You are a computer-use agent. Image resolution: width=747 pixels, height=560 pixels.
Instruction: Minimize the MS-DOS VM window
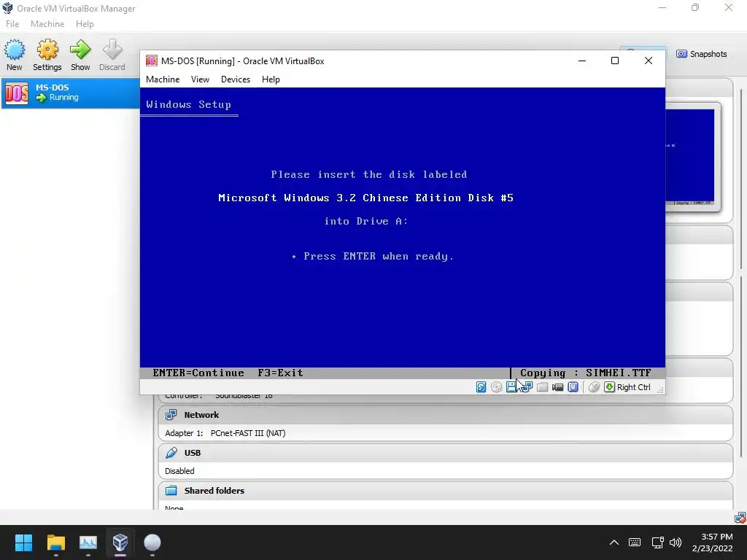tap(582, 61)
